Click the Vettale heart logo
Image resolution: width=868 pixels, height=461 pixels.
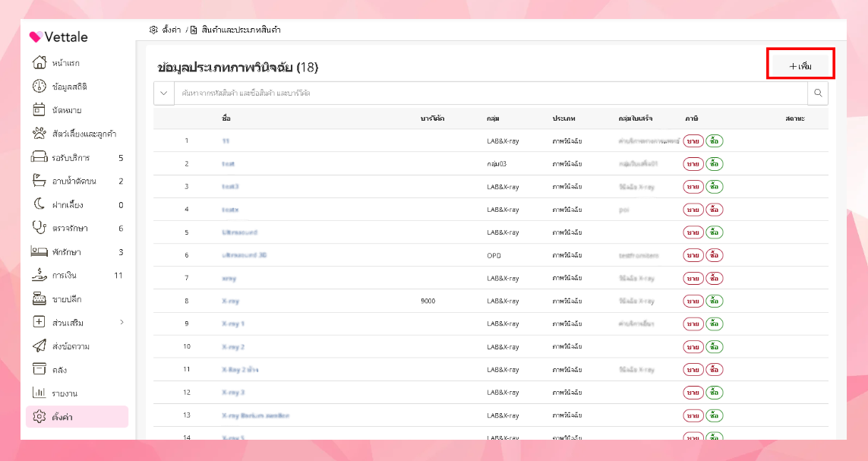pyautogui.click(x=36, y=37)
